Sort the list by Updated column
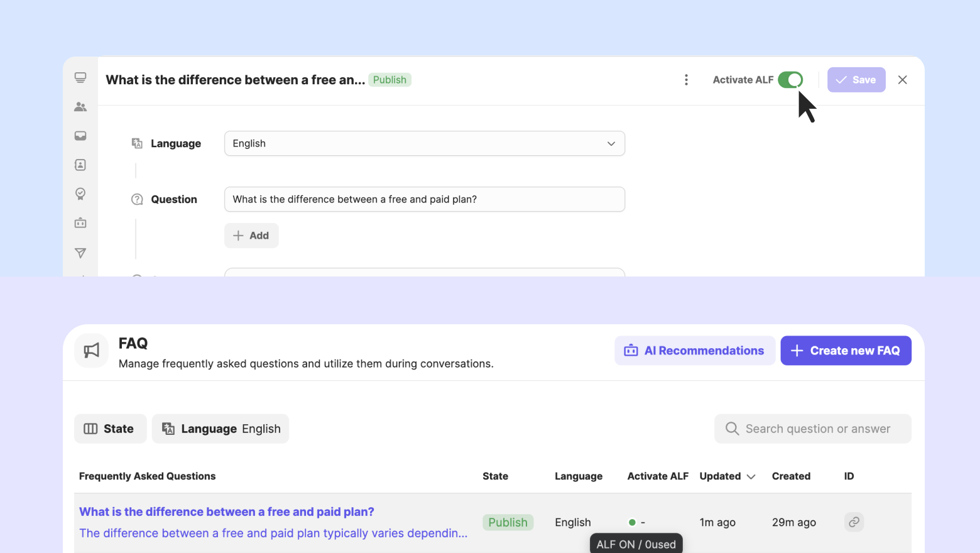980x553 pixels. click(727, 476)
